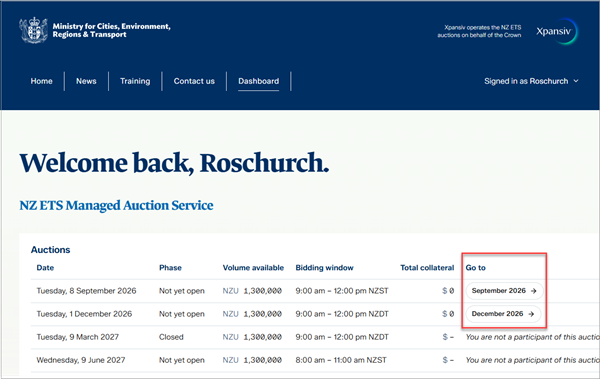Click bidding window 9:00 am – 12:00 pm NZST
Viewport: 600px width, 379px height.
[342, 291]
